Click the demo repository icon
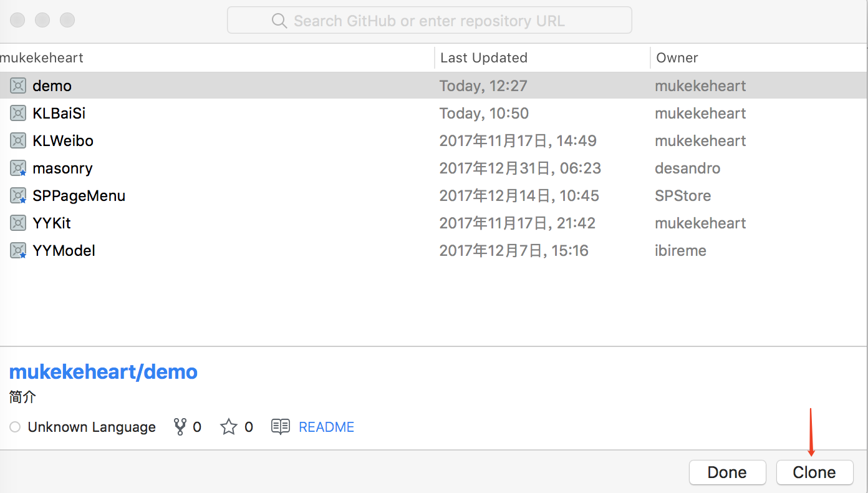This screenshot has width=868, height=493. 18,85
